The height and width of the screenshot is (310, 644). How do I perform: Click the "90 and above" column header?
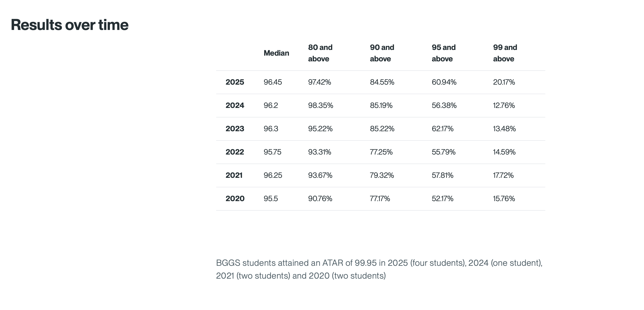coord(382,53)
